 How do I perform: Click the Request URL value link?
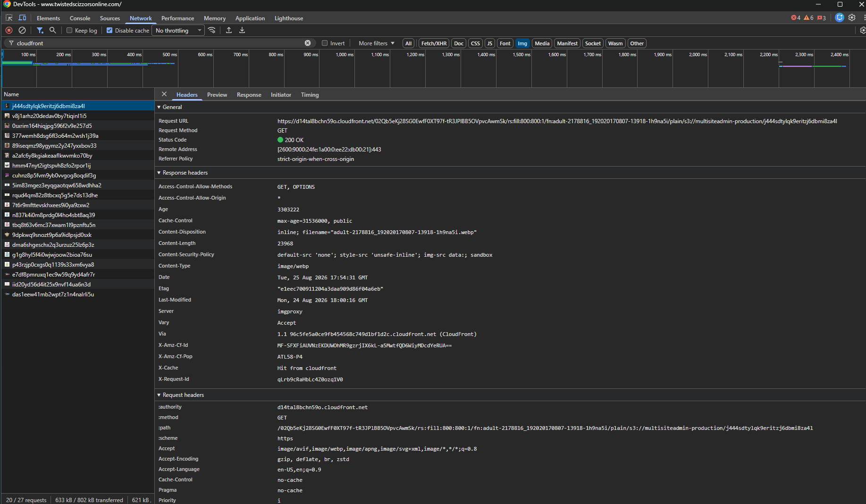click(x=557, y=121)
